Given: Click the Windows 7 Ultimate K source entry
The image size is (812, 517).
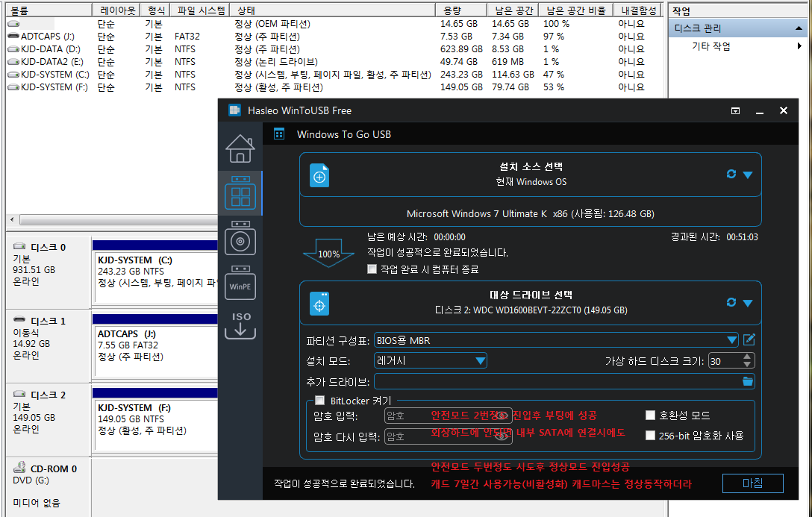Looking at the screenshot, I should click(531, 213).
